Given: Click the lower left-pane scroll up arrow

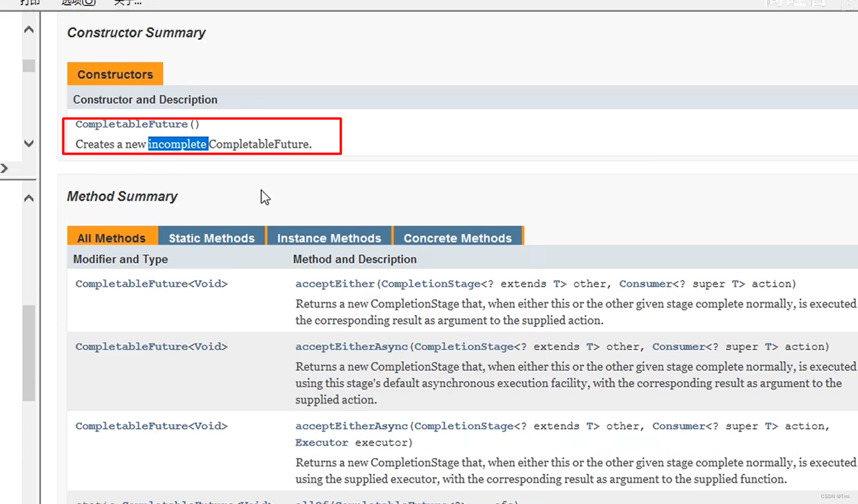Looking at the screenshot, I should (x=29, y=199).
